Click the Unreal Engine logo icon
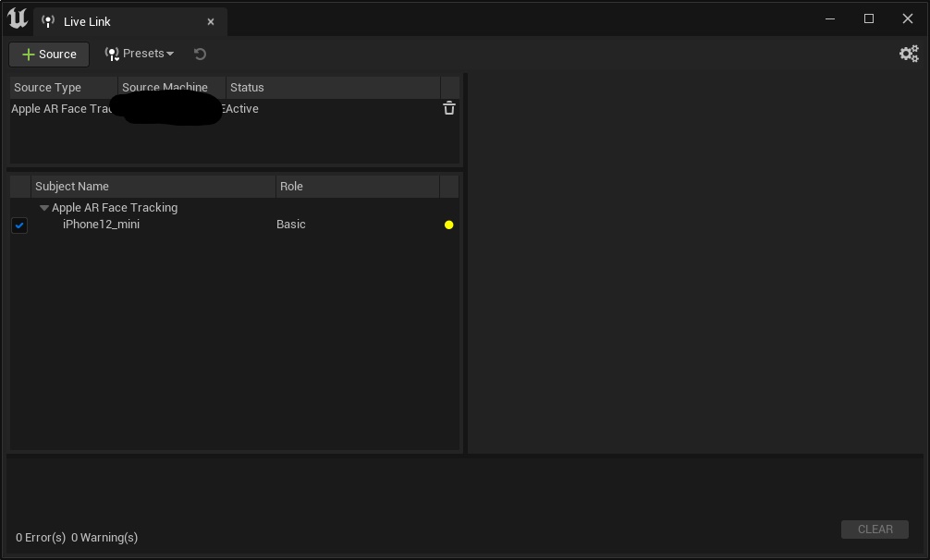Image resolution: width=930 pixels, height=560 pixels. coord(18,18)
